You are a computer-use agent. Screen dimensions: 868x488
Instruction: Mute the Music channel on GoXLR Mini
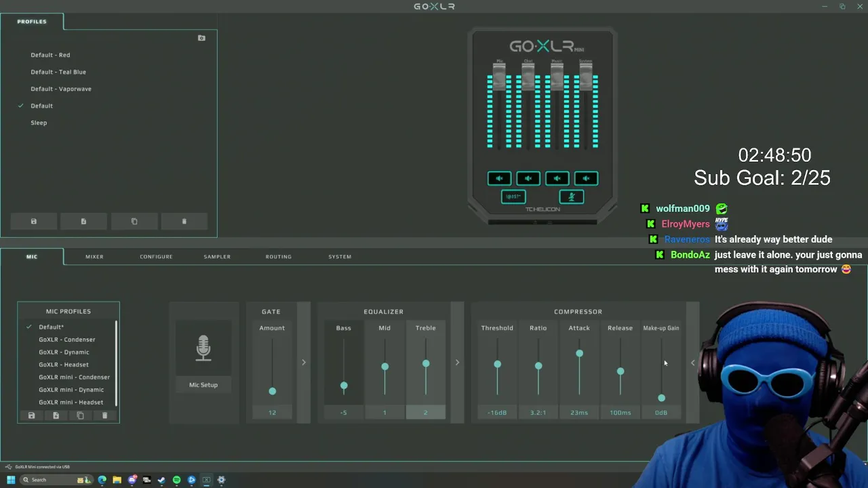click(x=557, y=178)
